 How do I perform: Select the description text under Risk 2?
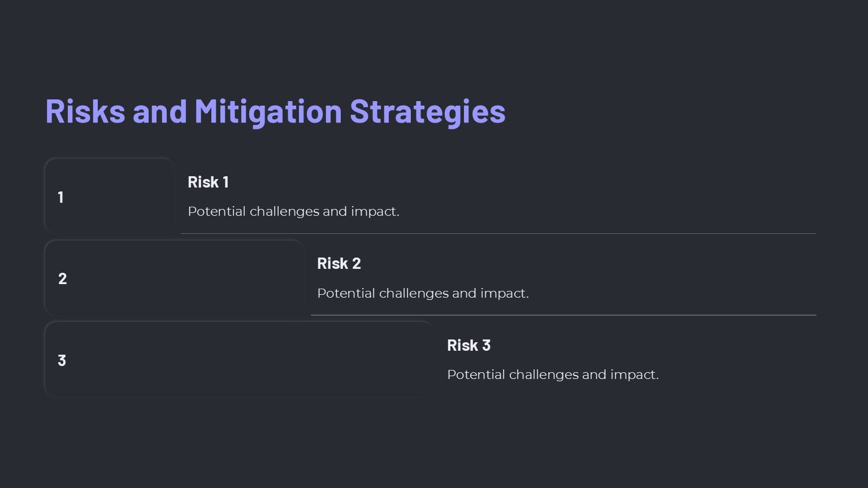tap(423, 294)
